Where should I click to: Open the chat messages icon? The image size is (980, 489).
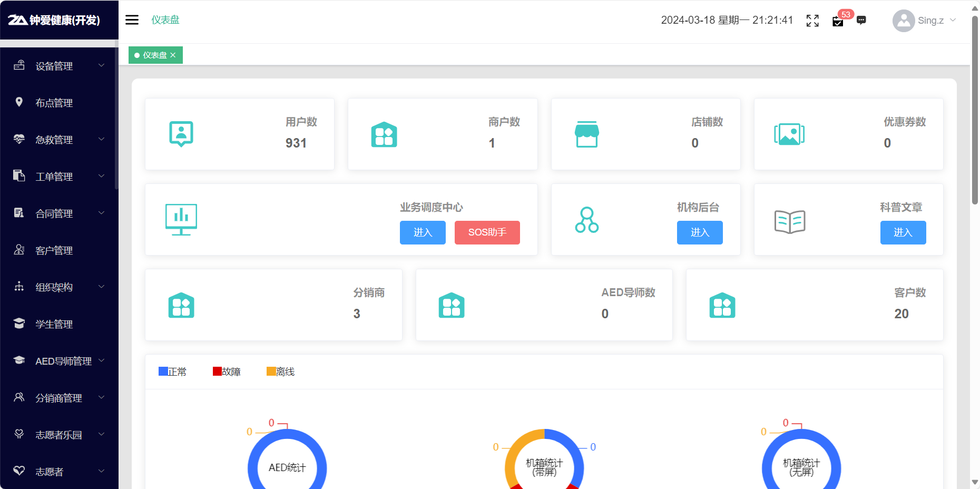click(x=861, y=21)
